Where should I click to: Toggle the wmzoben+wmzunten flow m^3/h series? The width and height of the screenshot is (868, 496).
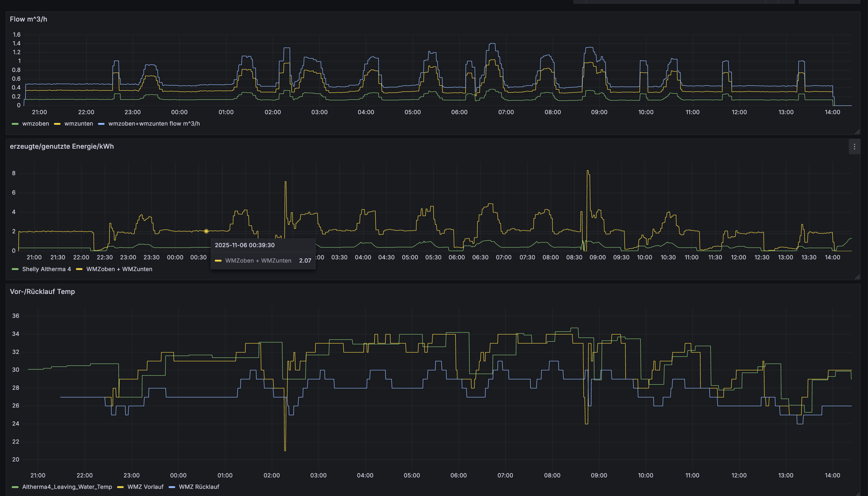point(154,124)
